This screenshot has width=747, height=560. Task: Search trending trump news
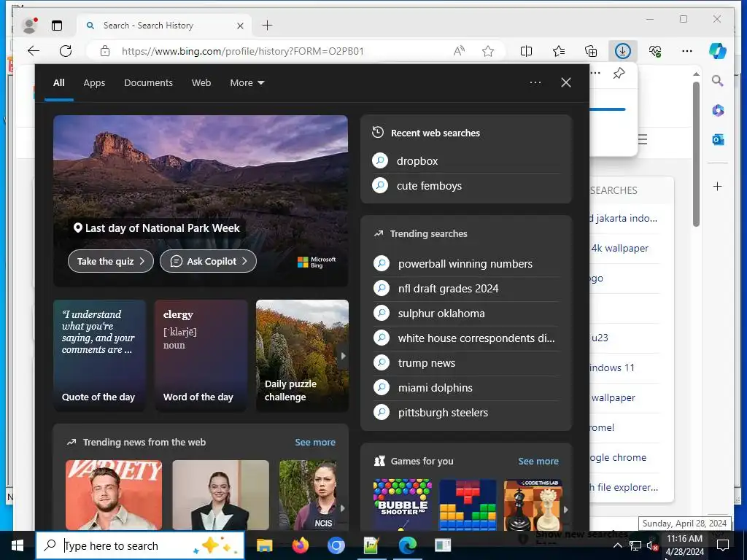click(466, 363)
